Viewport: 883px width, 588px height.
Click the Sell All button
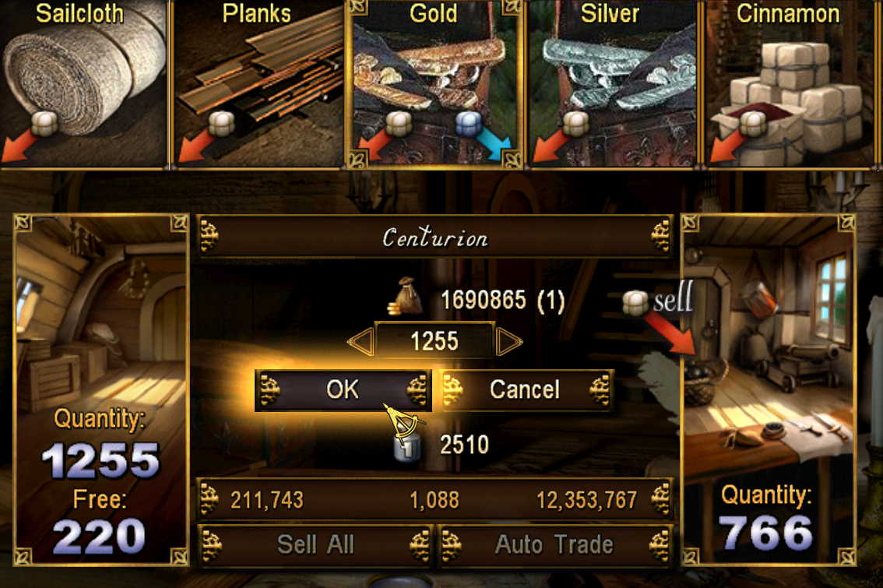(315, 544)
